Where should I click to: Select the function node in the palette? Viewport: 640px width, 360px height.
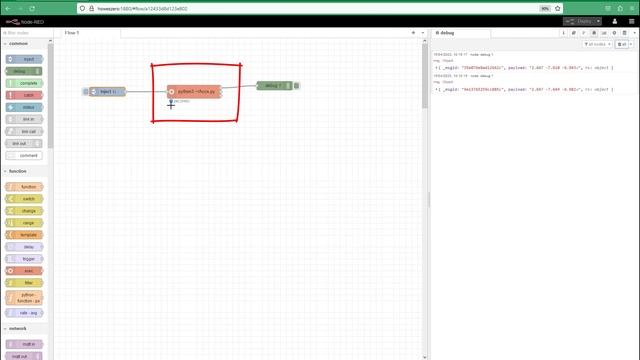(24, 187)
